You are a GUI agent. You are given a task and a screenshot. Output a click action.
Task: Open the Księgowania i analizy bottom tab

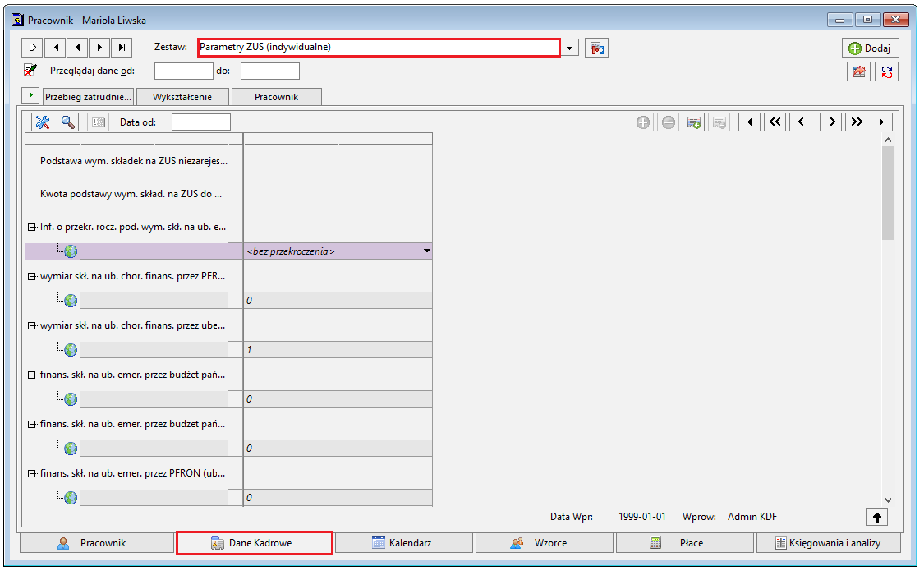click(x=829, y=543)
